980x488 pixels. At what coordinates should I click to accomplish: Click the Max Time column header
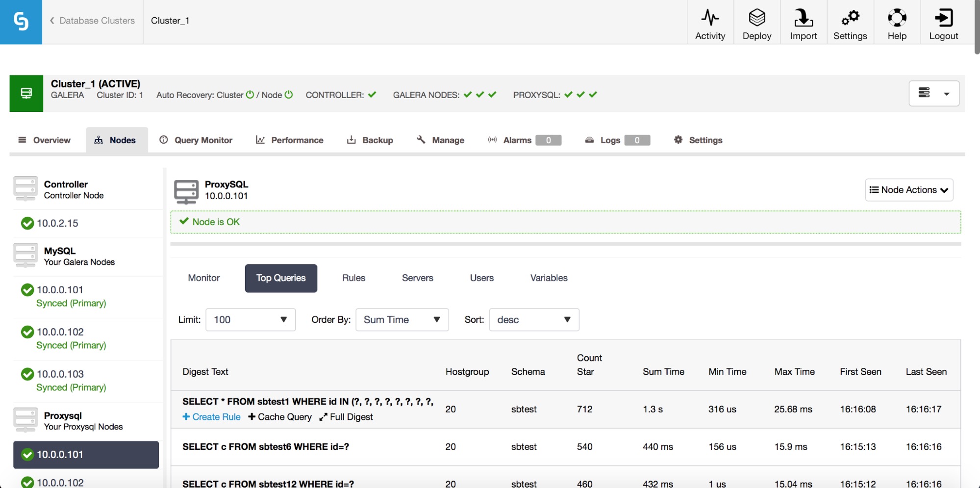coord(794,372)
